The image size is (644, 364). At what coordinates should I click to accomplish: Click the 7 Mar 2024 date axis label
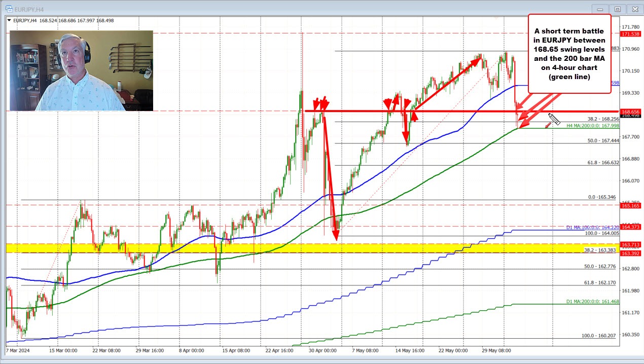tap(17, 350)
